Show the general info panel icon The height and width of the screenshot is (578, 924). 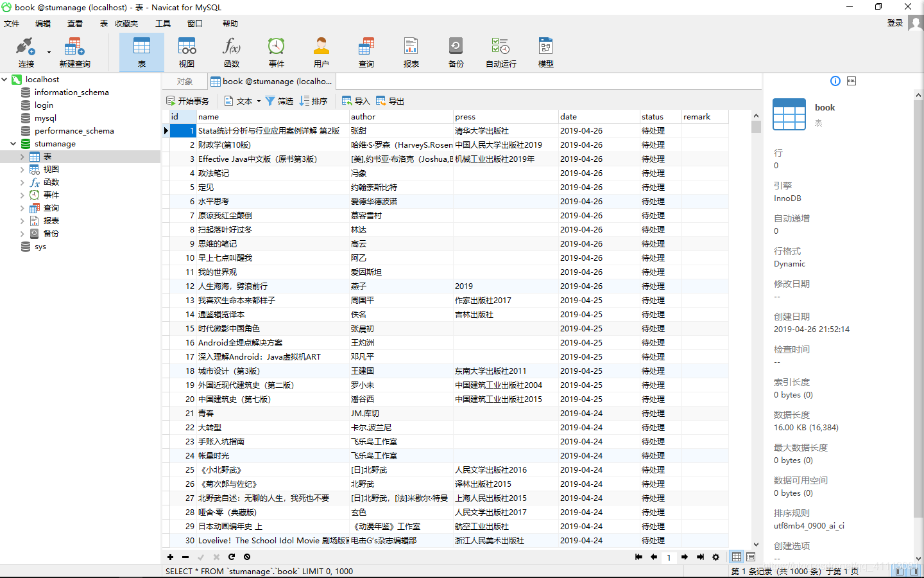835,81
